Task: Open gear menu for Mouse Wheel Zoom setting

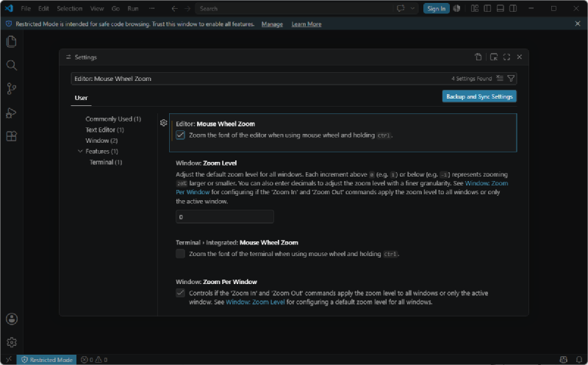Action: pos(163,123)
